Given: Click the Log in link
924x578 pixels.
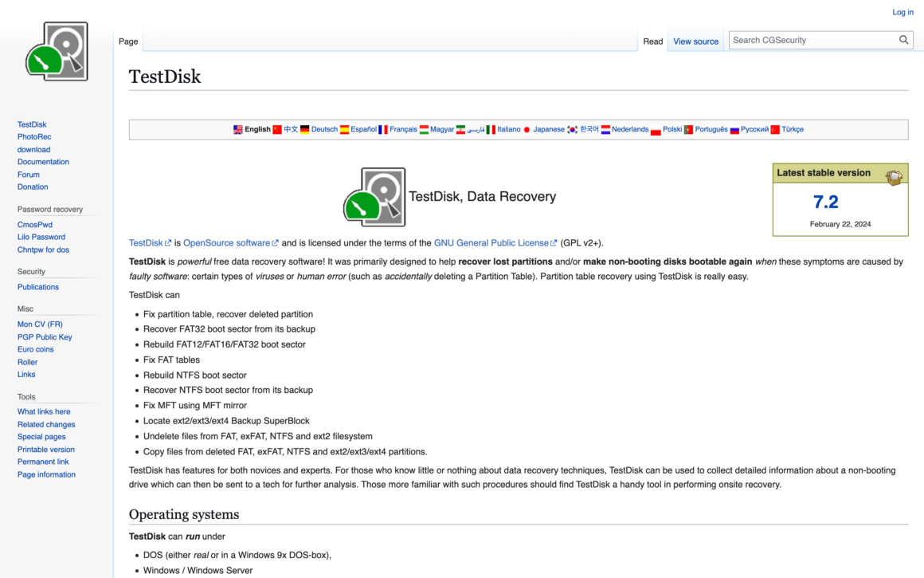Looking at the screenshot, I should pyautogui.click(x=902, y=12).
